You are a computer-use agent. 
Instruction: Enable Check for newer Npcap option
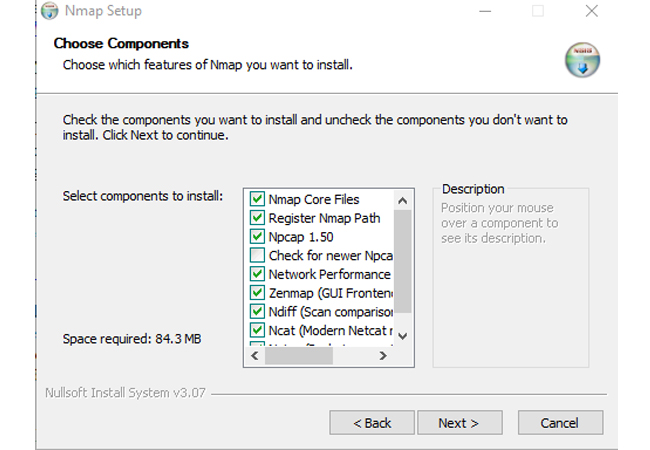coord(257,255)
